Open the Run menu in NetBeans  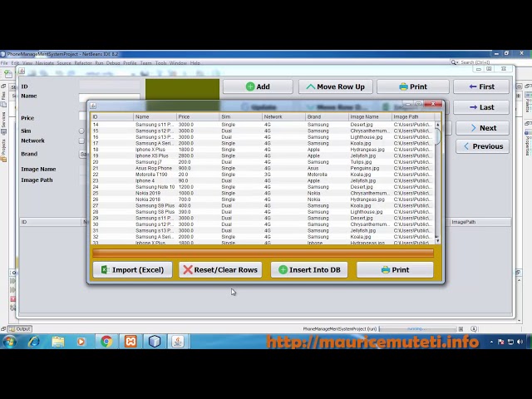[99, 63]
